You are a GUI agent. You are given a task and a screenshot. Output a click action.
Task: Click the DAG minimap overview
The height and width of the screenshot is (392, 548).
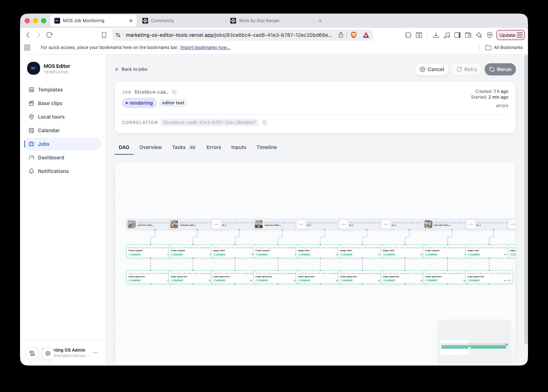pyautogui.click(x=474, y=342)
